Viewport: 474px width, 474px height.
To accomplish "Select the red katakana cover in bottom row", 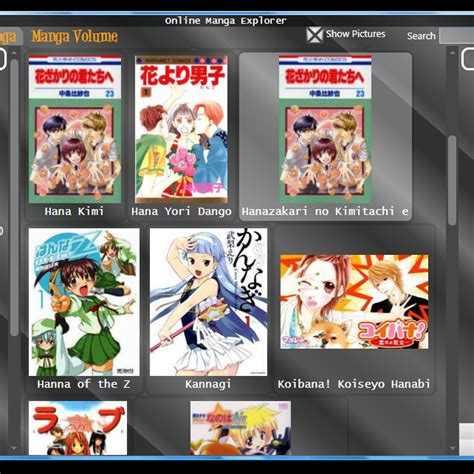I will [x=78, y=428].
